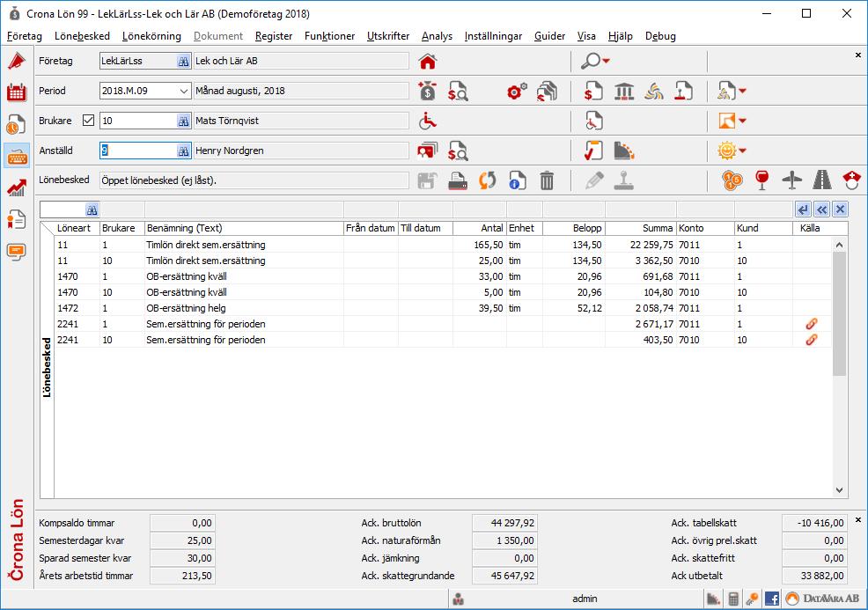
Task: Click the red calendar icon in left sidebar
Action: (x=17, y=92)
